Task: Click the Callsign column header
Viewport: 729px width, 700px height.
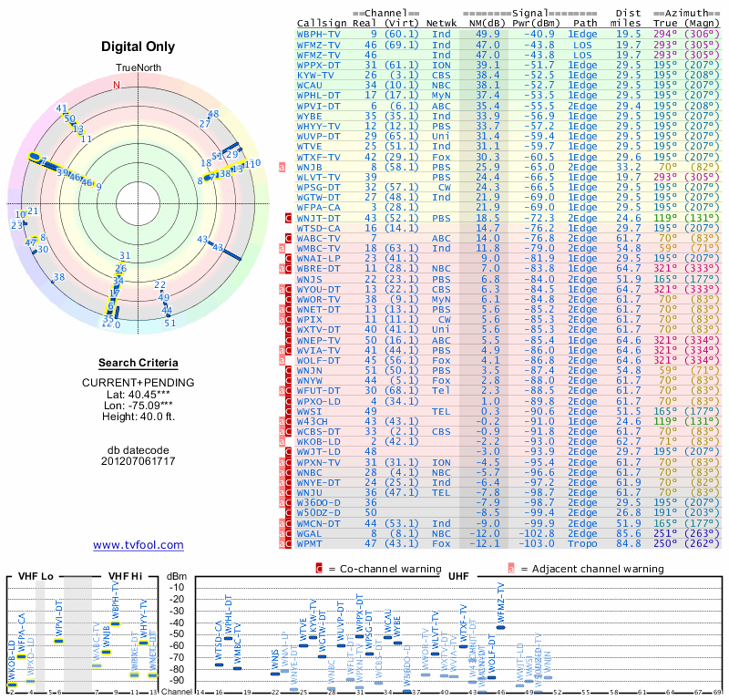Action: click(322, 24)
